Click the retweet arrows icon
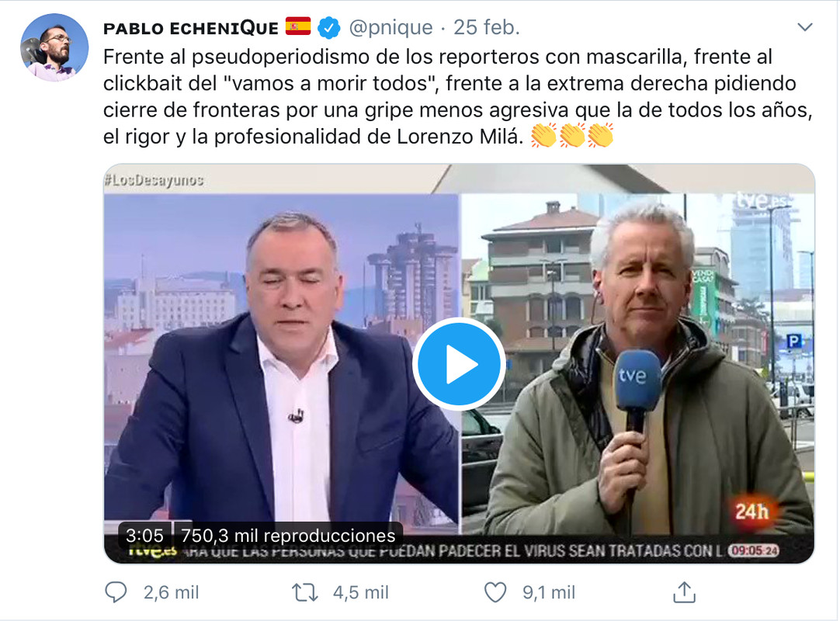 click(x=305, y=592)
